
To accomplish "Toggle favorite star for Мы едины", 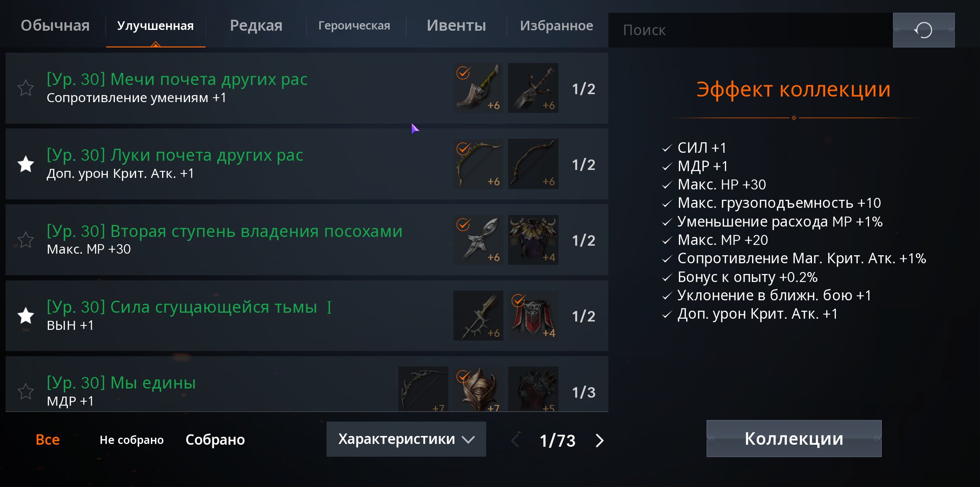I will pyautogui.click(x=26, y=391).
